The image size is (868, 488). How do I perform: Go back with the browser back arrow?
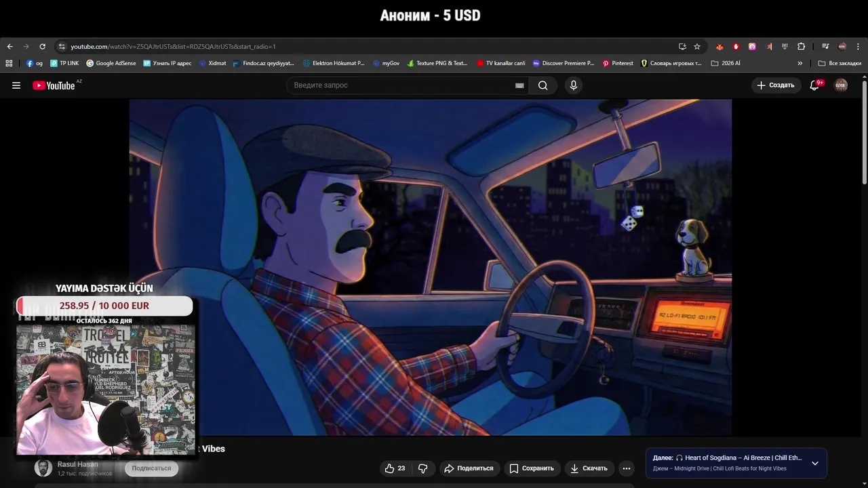pos(9,47)
